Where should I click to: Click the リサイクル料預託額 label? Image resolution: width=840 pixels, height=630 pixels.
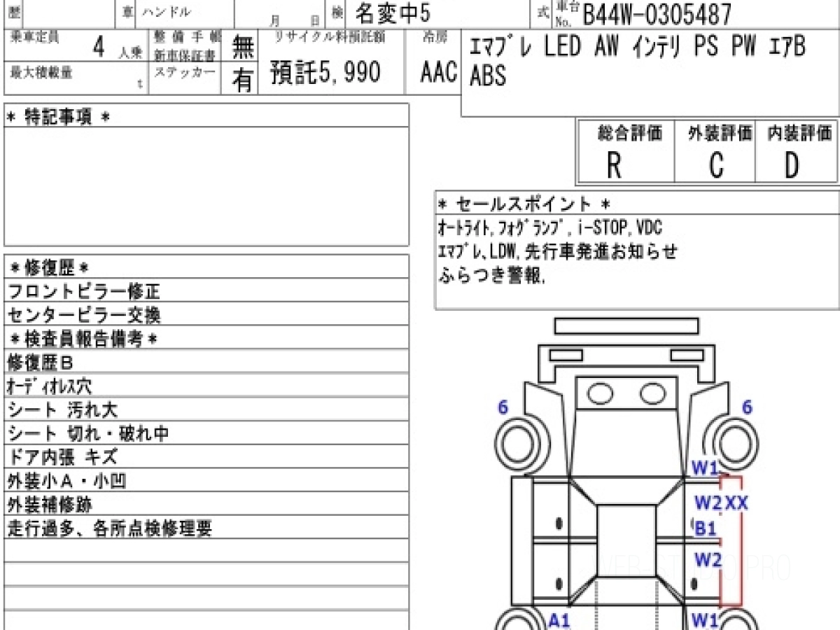[328, 38]
